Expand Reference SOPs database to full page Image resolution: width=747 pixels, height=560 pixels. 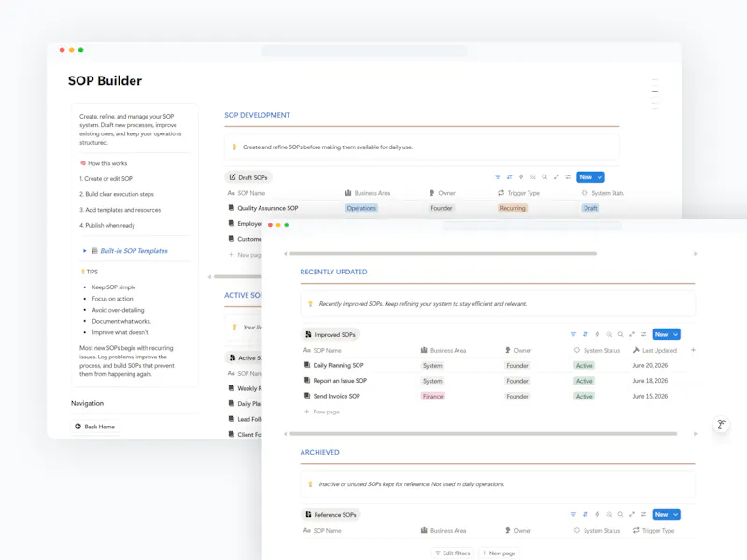(632, 515)
